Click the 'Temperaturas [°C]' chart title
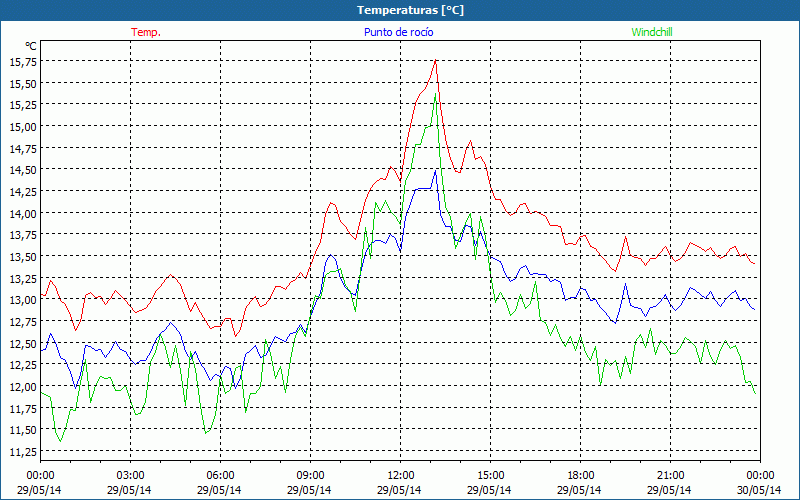 click(411, 10)
